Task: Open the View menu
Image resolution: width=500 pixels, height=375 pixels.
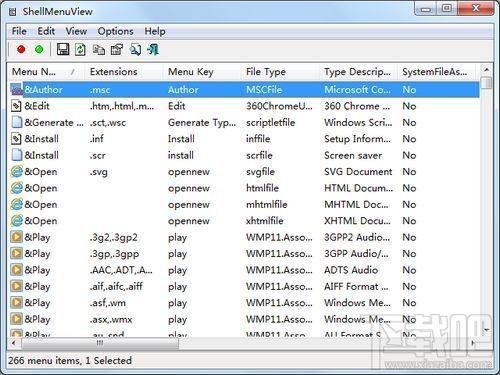Action: [76, 31]
